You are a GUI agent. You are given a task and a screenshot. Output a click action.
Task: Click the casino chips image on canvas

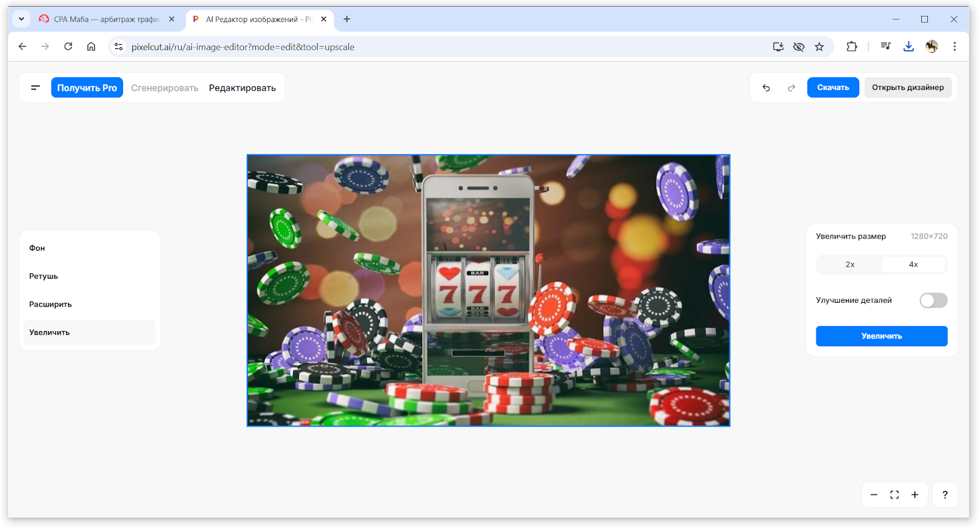[x=488, y=291]
